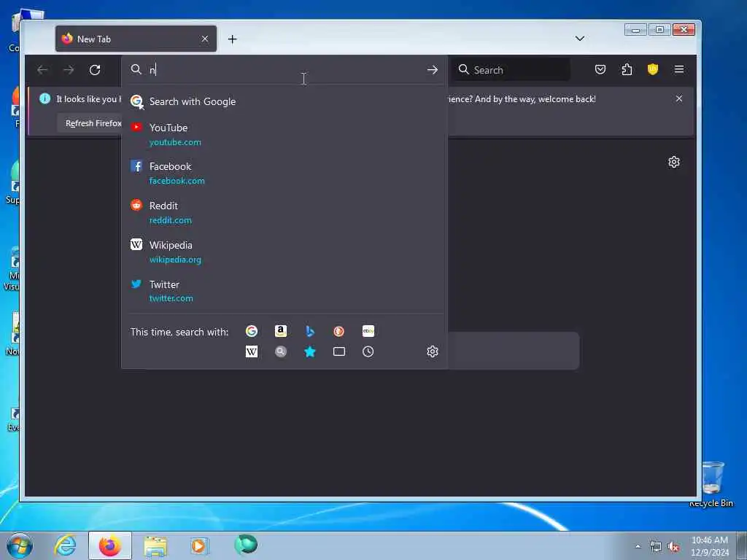
Task: Search this time with eBay
Action: coord(368,331)
